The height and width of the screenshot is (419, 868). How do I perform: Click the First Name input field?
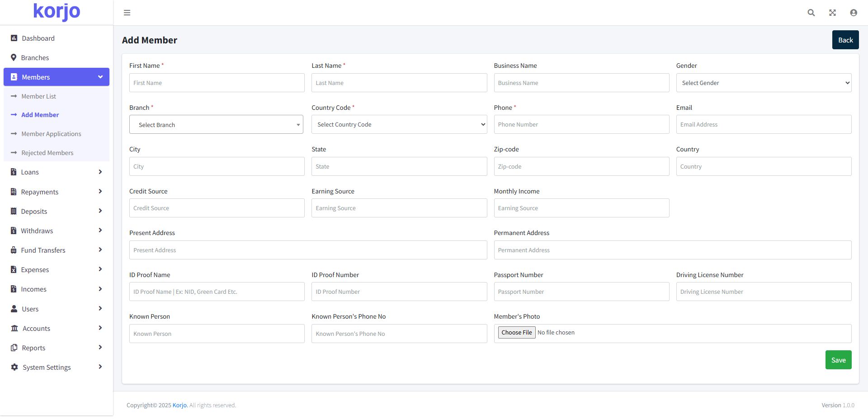pyautogui.click(x=217, y=83)
